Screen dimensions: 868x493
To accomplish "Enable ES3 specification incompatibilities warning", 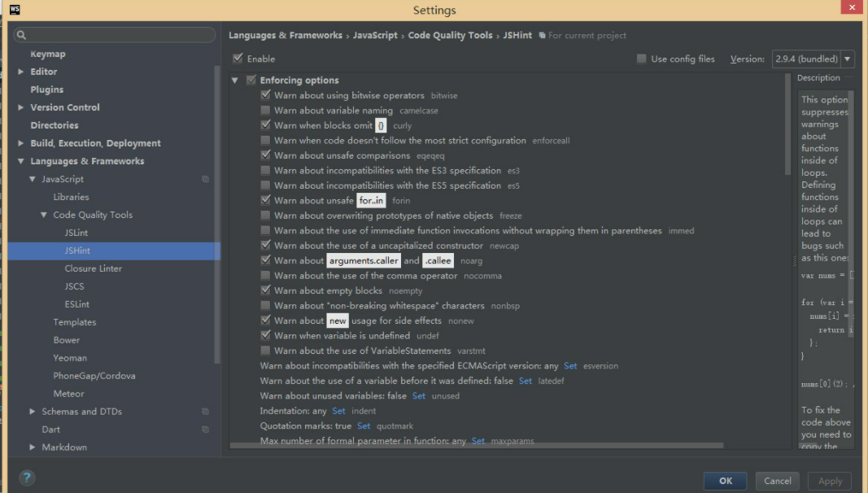I will pyautogui.click(x=266, y=170).
